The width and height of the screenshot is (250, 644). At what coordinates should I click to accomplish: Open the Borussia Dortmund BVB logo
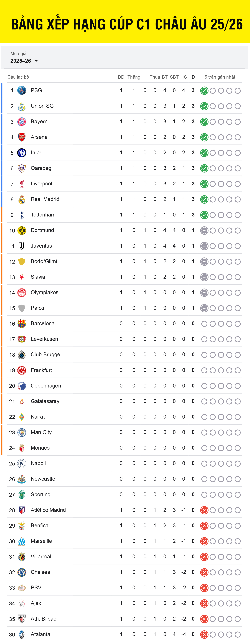[22, 230]
